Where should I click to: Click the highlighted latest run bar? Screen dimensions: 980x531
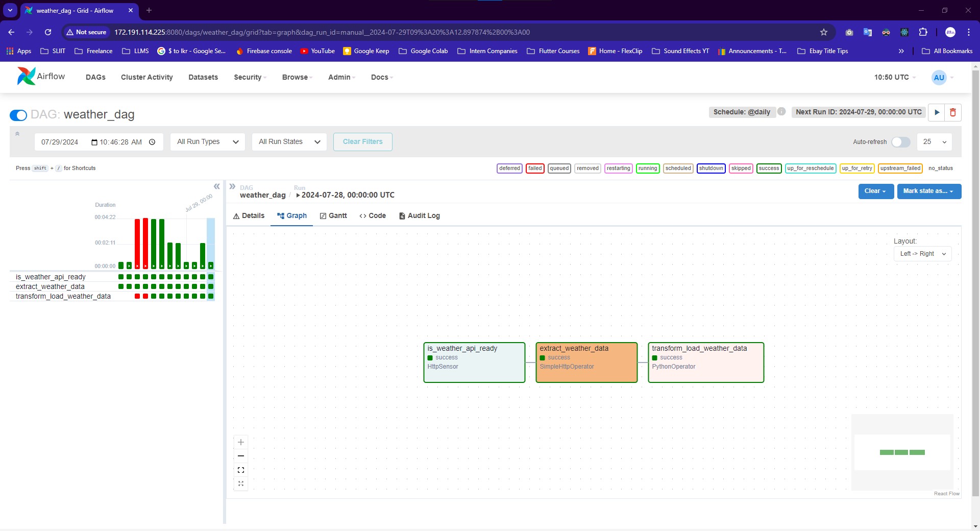pyautogui.click(x=211, y=243)
